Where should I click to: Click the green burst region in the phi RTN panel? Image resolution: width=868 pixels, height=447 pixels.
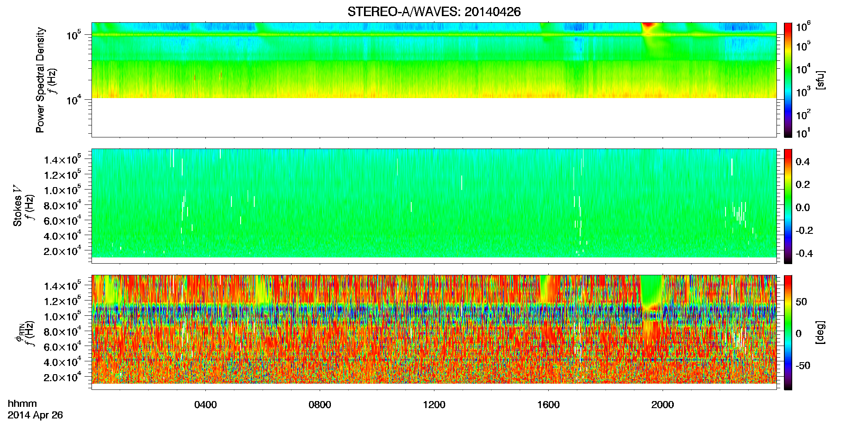651,291
